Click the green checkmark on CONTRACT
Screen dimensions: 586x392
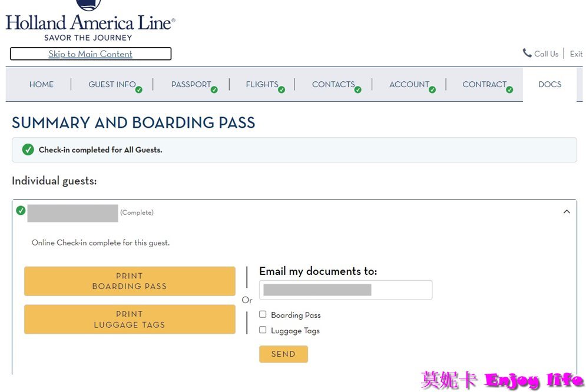point(508,89)
